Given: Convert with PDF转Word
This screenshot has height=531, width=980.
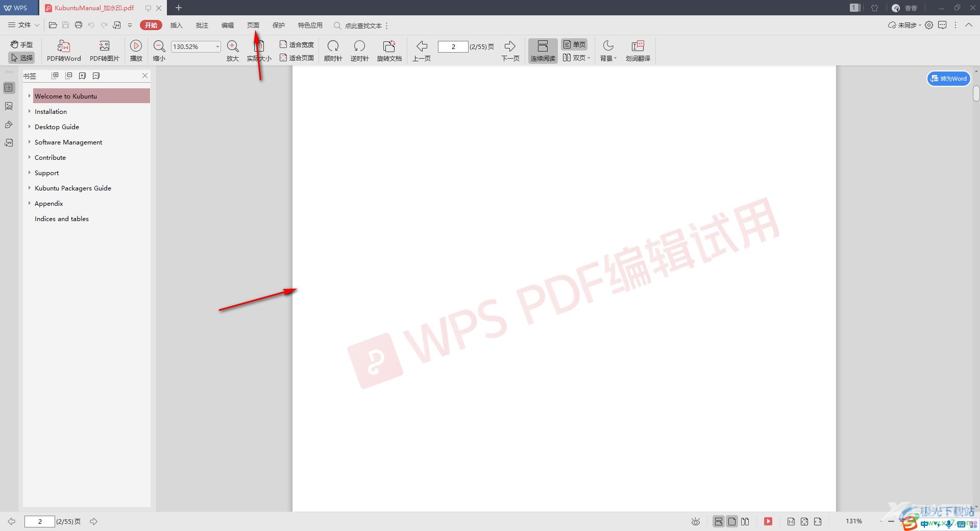Looking at the screenshot, I should click(64, 51).
